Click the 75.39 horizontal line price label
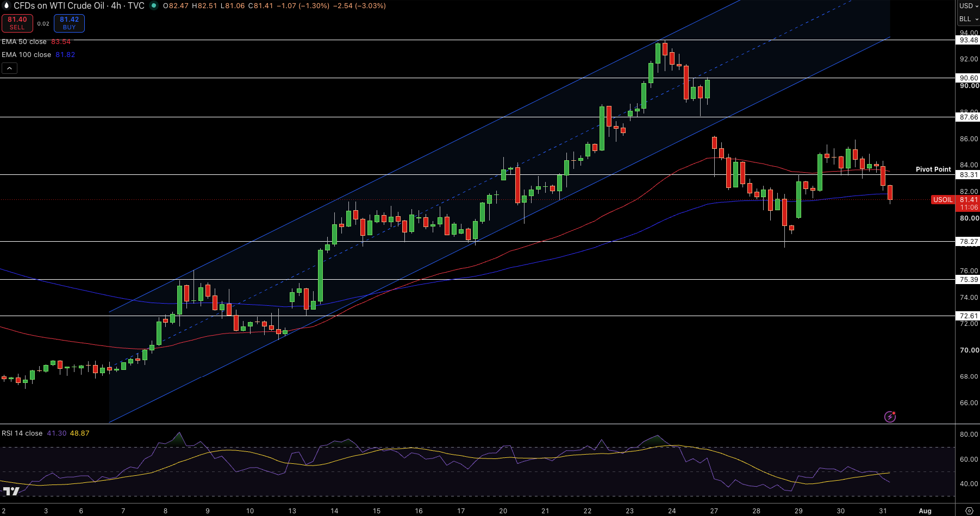Viewport: 980px width, 516px height. tap(968, 280)
